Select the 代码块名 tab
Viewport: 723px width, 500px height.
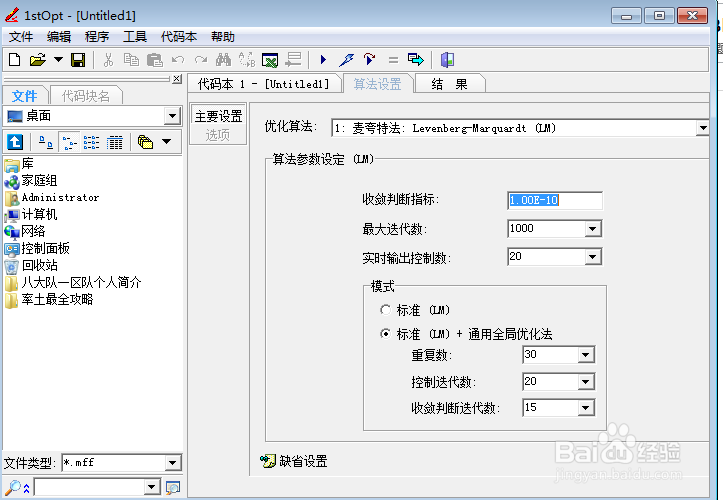tap(86, 96)
